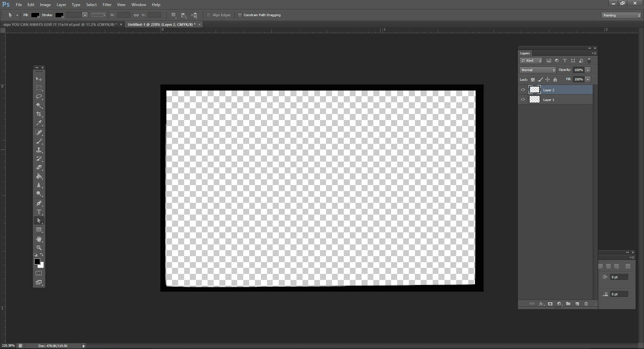
Task: Select the Crop tool
Action: (x=39, y=114)
